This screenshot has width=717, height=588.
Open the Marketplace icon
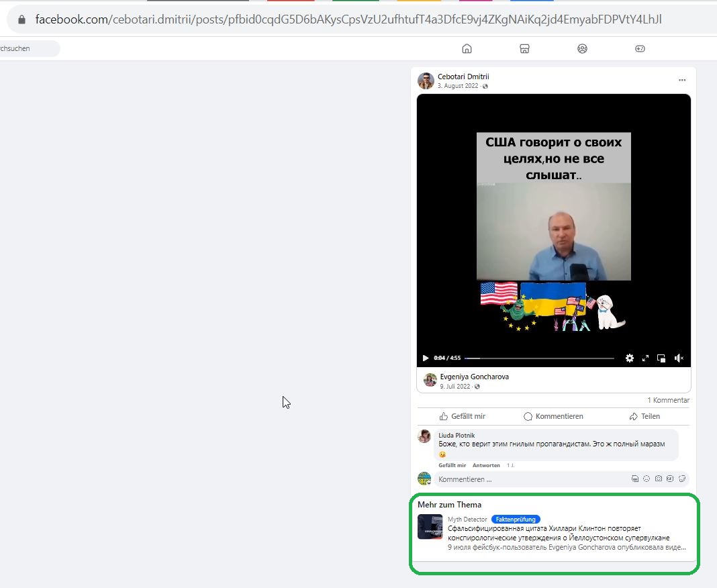tap(524, 48)
